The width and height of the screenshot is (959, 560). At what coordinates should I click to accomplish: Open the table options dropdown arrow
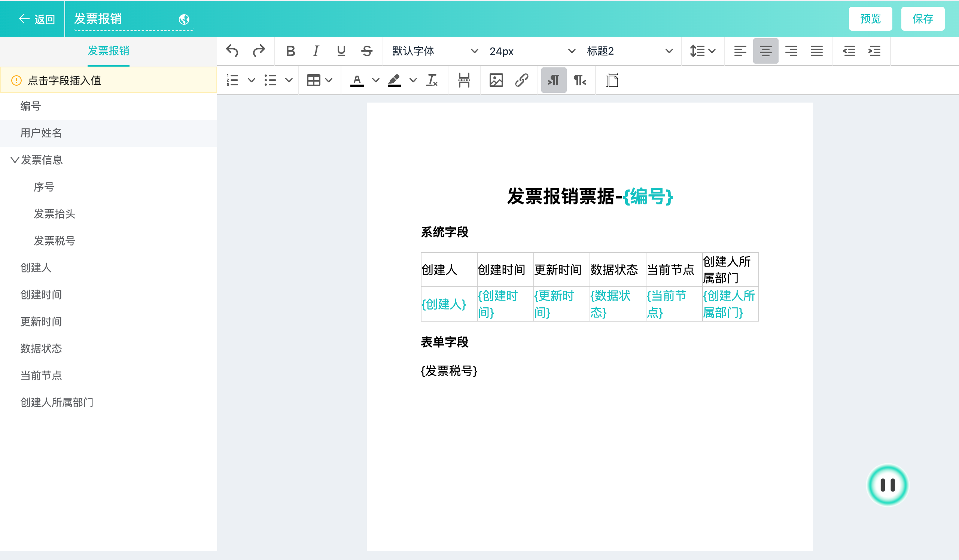329,80
